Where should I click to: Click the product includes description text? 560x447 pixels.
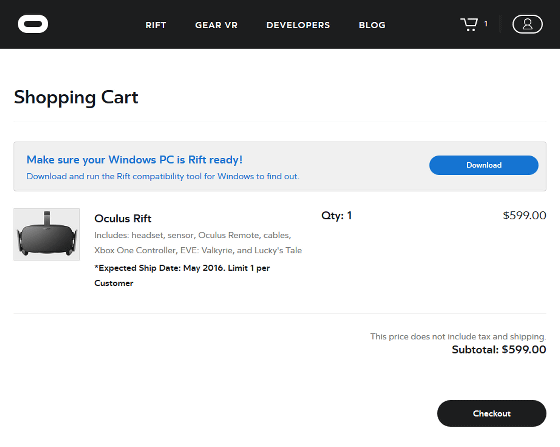pyautogui.click(x=198, y=243)
